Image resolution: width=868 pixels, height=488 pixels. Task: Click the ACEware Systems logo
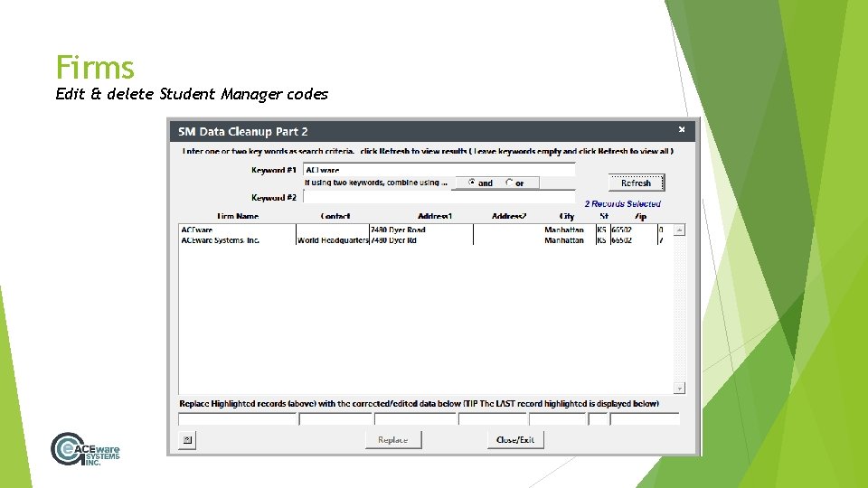(85, 449)
